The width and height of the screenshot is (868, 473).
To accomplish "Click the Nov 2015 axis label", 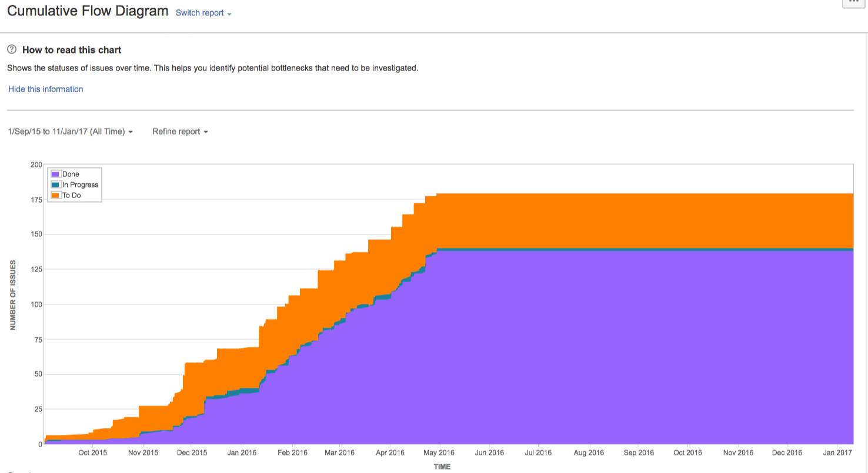I will click(143, 452).
